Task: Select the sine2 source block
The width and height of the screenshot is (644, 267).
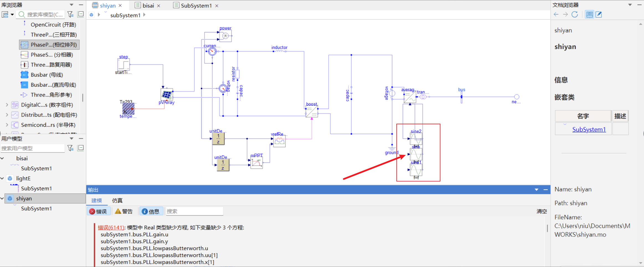Action: click(x=416, y=139)
